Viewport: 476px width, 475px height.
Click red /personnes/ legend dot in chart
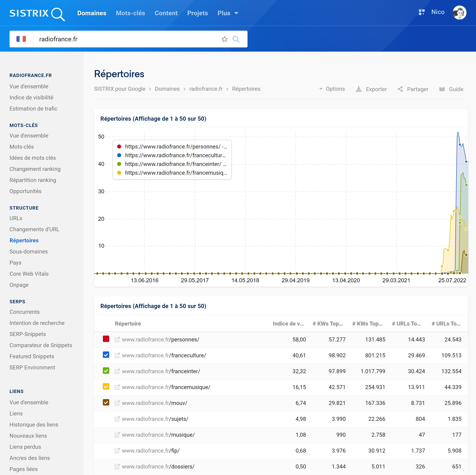pos(119,146)
